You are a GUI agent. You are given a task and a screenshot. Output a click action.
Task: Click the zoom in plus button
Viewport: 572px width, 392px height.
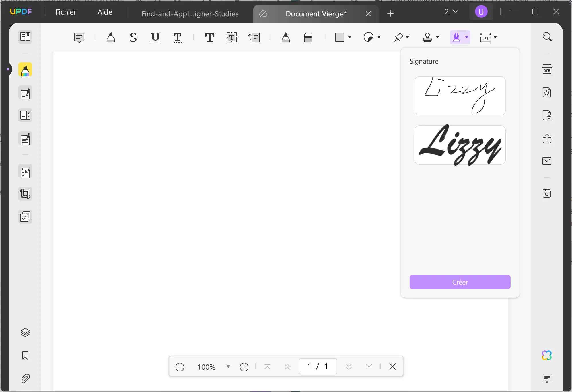244,367
